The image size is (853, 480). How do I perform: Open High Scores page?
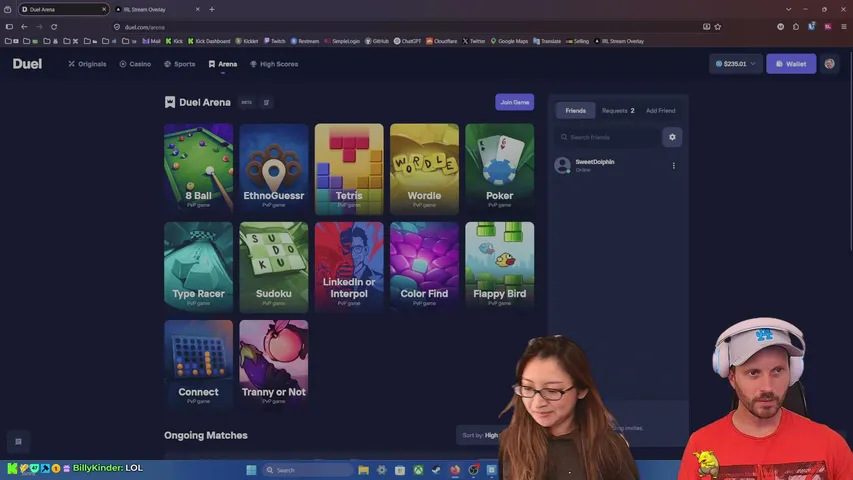[274, 64]
